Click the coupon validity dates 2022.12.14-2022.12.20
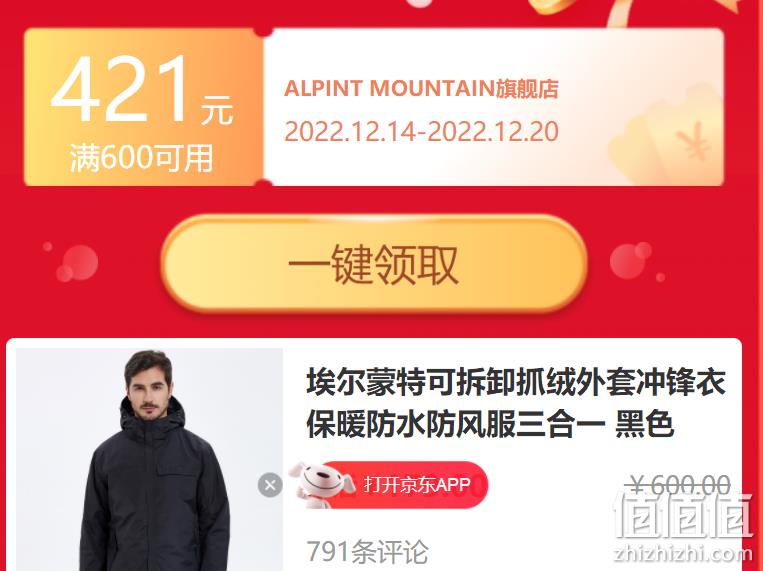763x571 pixels. [421, 131]
